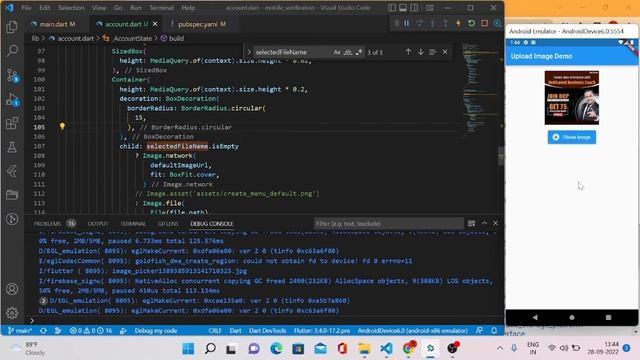This screenshot has height=360, width=640.
Task: Toggle the primary side bar layout
Action: [x=392, y=8]
